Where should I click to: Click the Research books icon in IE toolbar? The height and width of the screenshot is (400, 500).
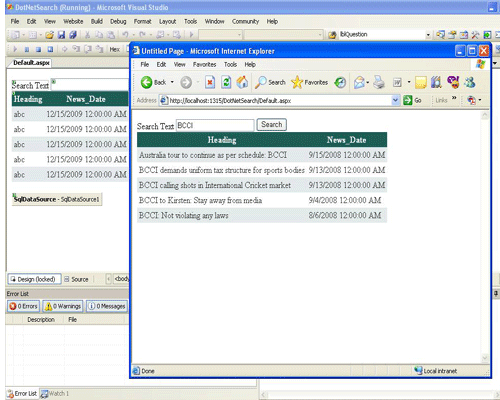click(x=436, y=82)
